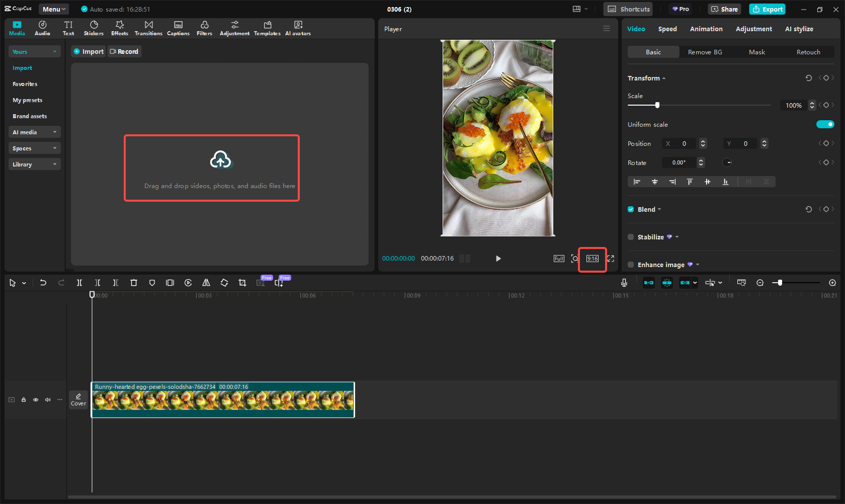Click the Export button

[767, 9]
